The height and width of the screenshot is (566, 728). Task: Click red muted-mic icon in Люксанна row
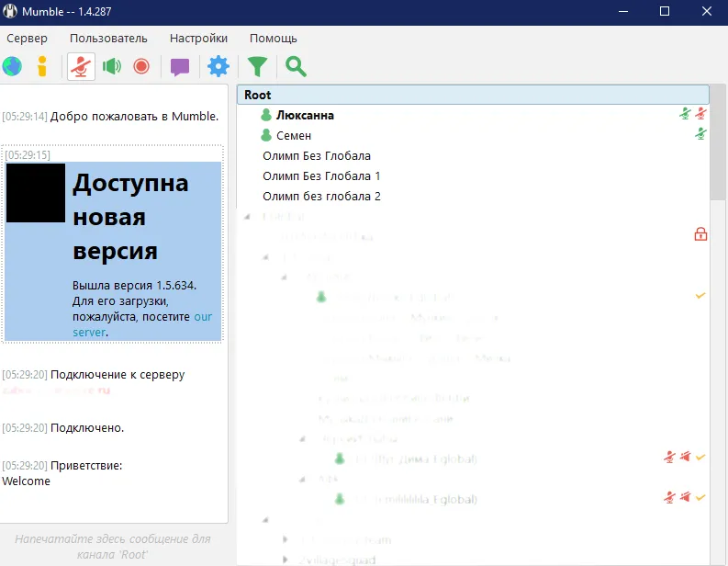(x=700, y=113)
